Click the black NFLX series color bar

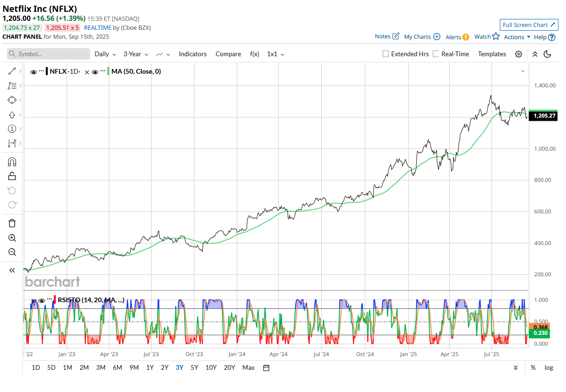click(x=47, y=71)
